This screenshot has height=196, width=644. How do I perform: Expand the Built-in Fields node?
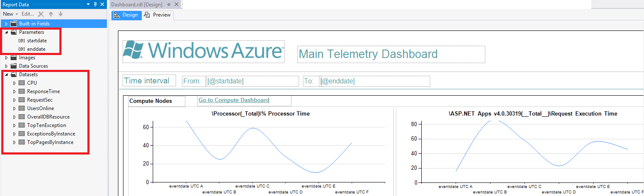click(x=6, y=24)
